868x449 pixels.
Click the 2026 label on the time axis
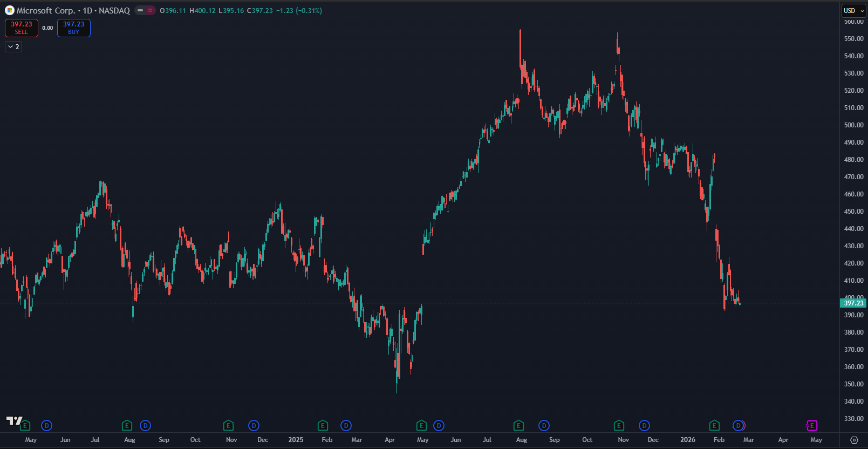tap(688, 440)
